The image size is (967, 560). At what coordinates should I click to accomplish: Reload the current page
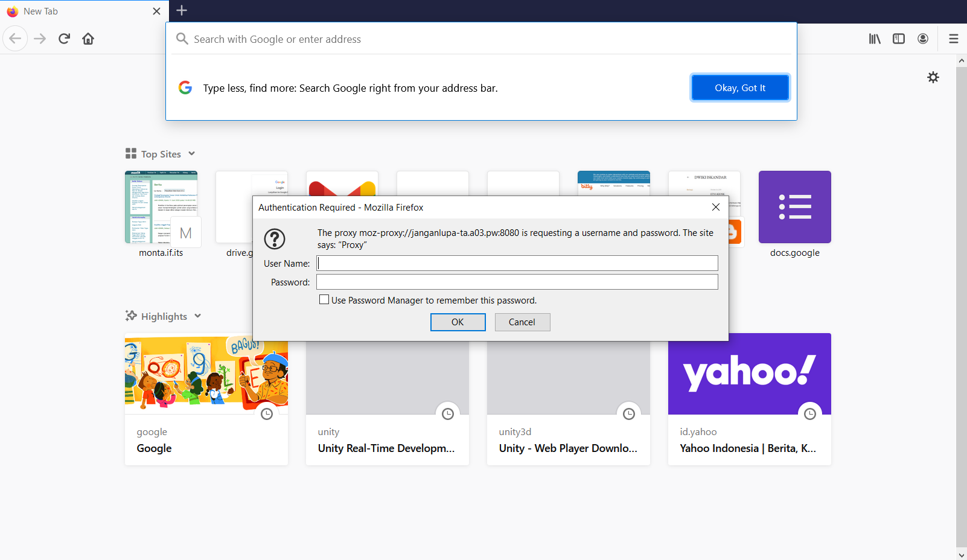coord(64,39)
